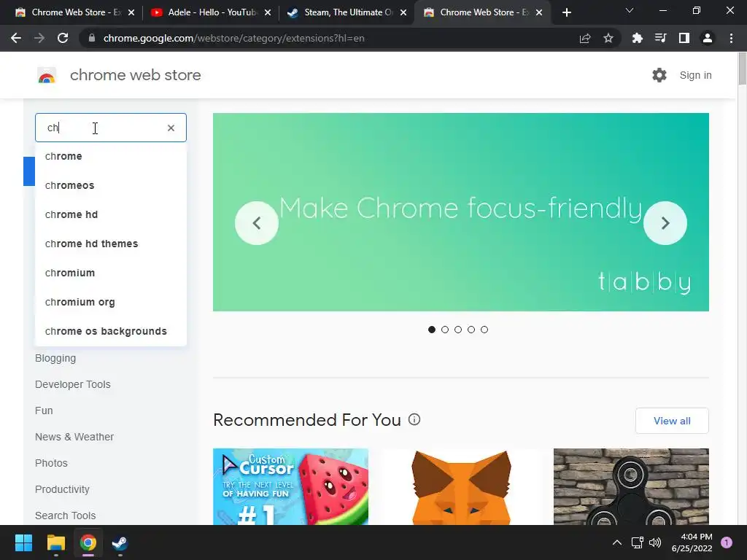
Task: Open the fidget spinner extension thumbnail
Action: point(631,486)
